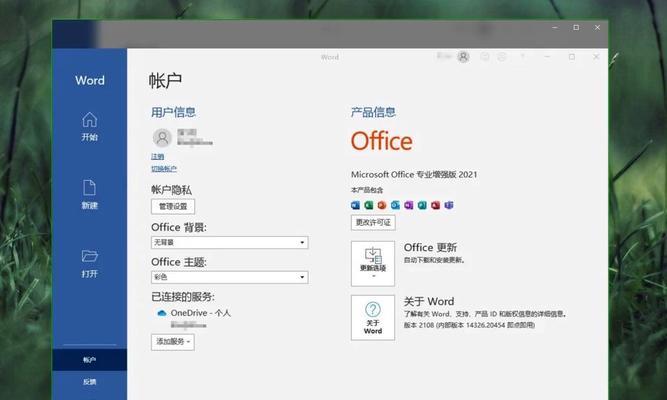
Task: Click the account profile icon in title bar
Action: click(463, 57)
